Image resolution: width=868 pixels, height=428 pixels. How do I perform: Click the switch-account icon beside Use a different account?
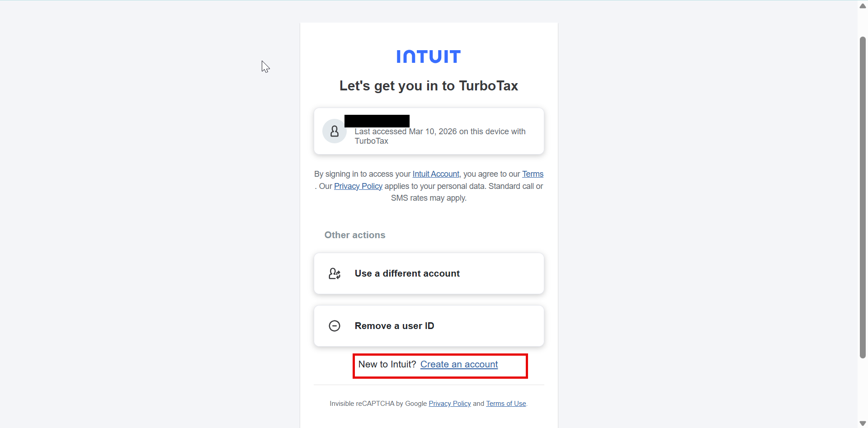pos(335,273)
